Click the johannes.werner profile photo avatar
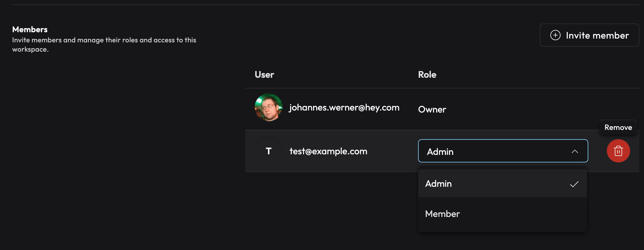 tap(269, 107)
